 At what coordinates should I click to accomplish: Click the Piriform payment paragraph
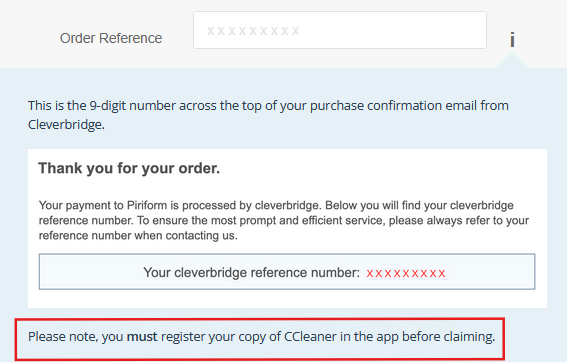coord(284,220)
